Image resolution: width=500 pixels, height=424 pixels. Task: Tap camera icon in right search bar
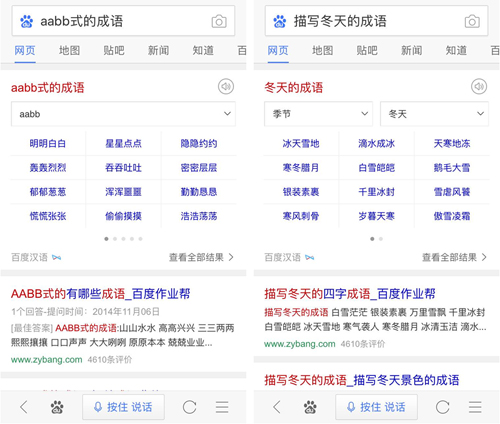tap(472, 22)
